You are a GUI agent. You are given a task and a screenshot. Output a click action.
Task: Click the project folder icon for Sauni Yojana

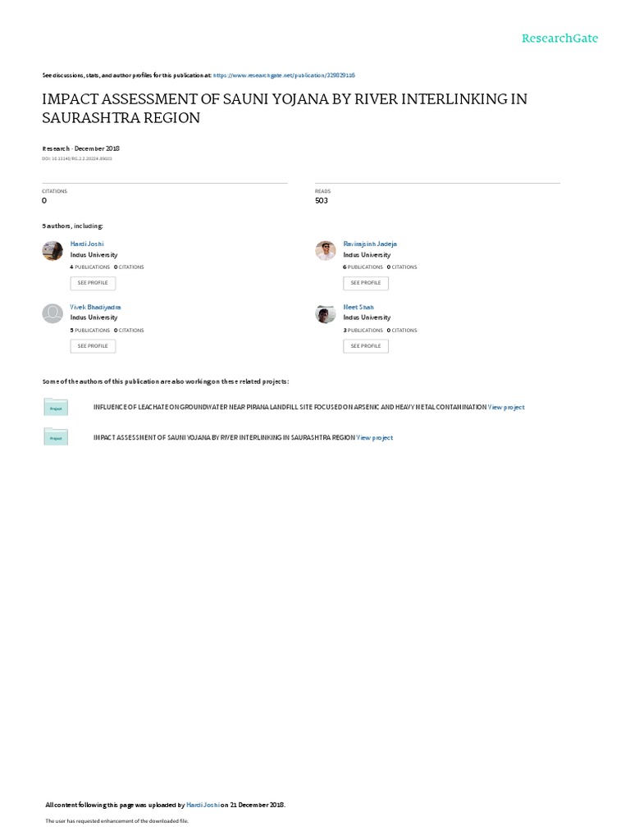(56, 436)
